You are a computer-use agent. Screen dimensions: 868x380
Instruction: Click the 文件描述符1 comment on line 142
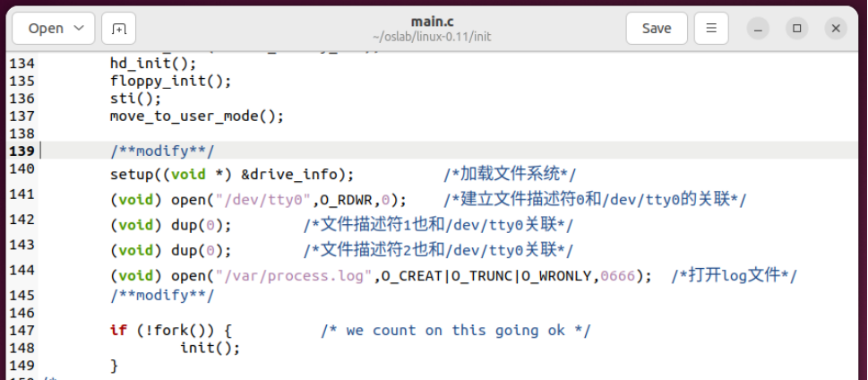pos(438,226)
